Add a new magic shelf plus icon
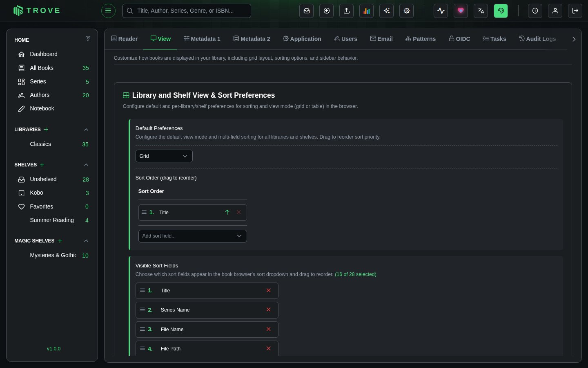Viewport: 588px width, 368px height. 60,241
